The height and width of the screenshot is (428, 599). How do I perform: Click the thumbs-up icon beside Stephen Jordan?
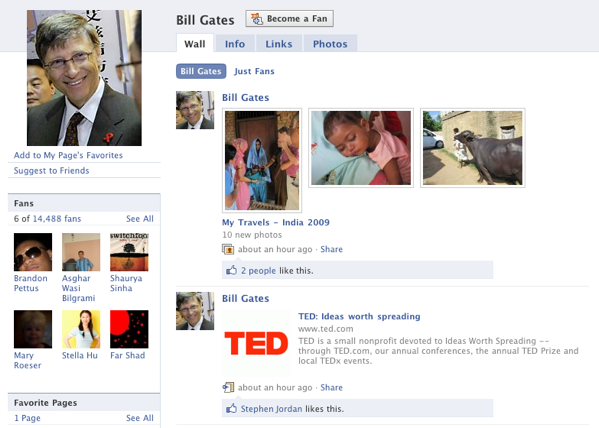[231, 409]
